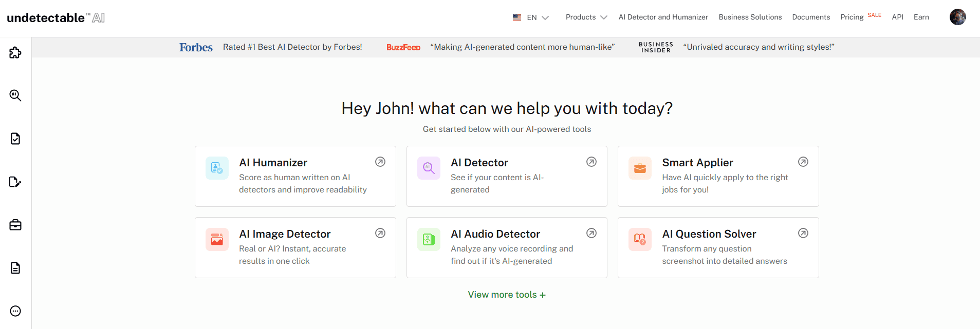
Task: Expand the Products dropdown menu
Action: pyautogui.click(x=586, y=17)
